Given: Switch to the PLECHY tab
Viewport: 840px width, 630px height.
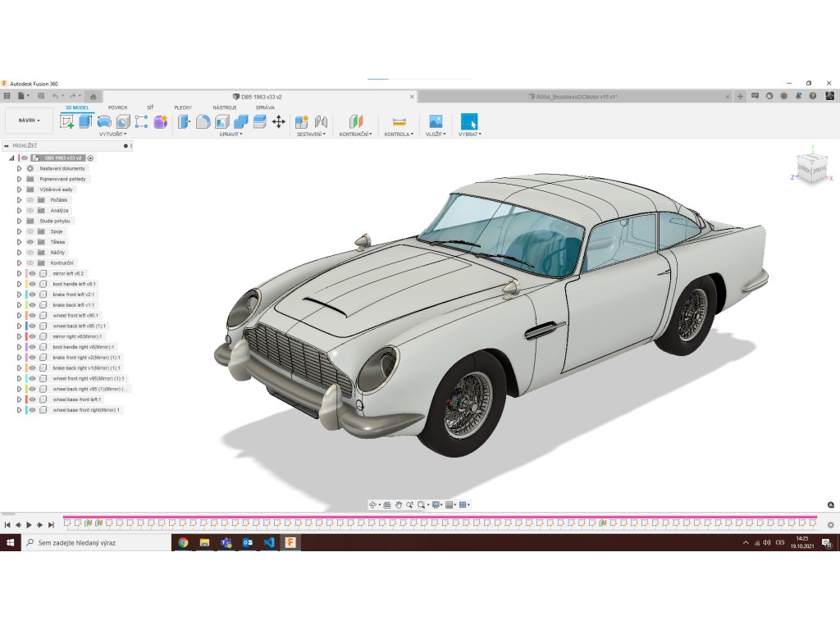Looking at the screenshot, I should point(183,107).
